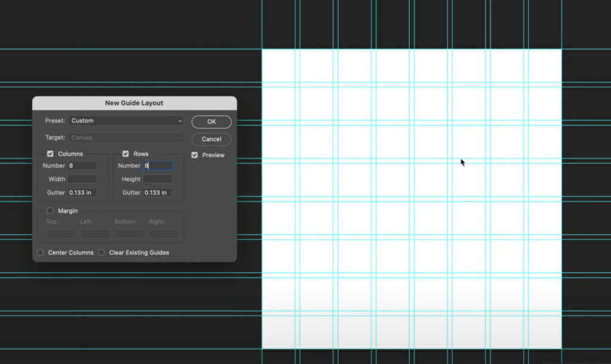Open the Preset dropdown menu
Screen dimensions: 611x364
click(x=125, y=121)
